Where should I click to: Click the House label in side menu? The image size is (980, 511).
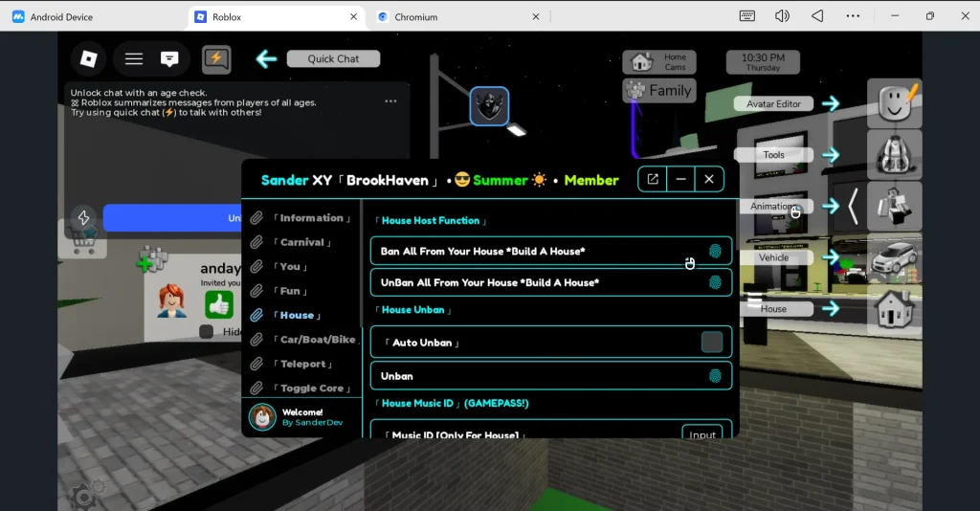pyautogui.click(x=773, y=308)
